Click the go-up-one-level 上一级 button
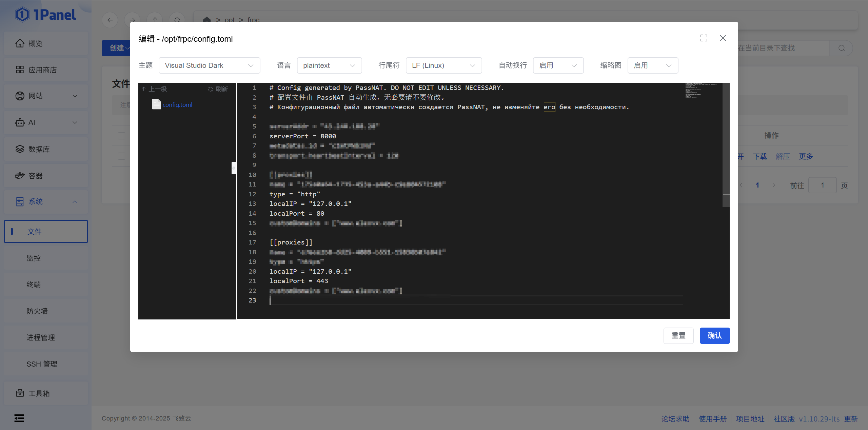This screenshot has height=430, width=868. pyautogui.click(x=155, y=89)
